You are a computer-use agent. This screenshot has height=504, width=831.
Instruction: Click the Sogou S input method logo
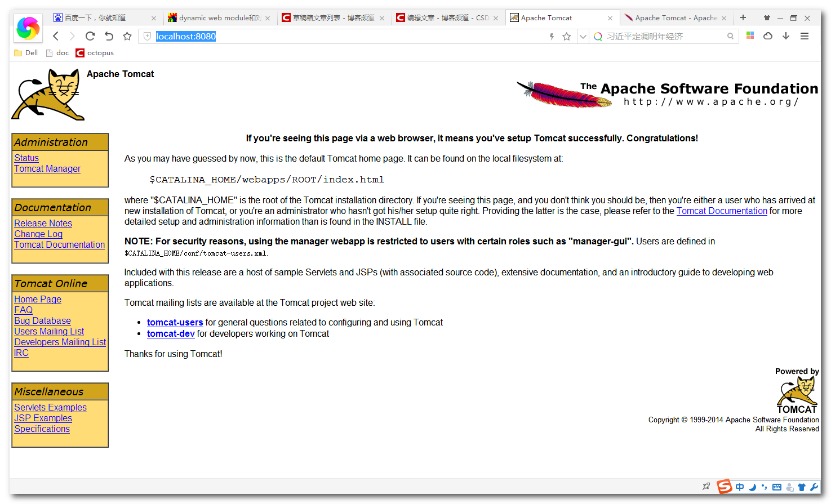point(724,487)
